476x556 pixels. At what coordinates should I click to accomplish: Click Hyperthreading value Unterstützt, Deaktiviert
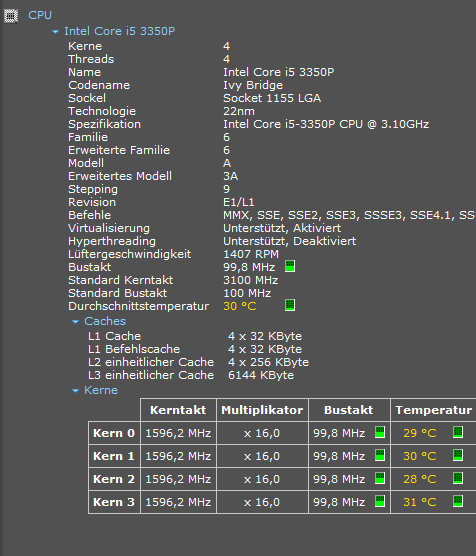289,241
